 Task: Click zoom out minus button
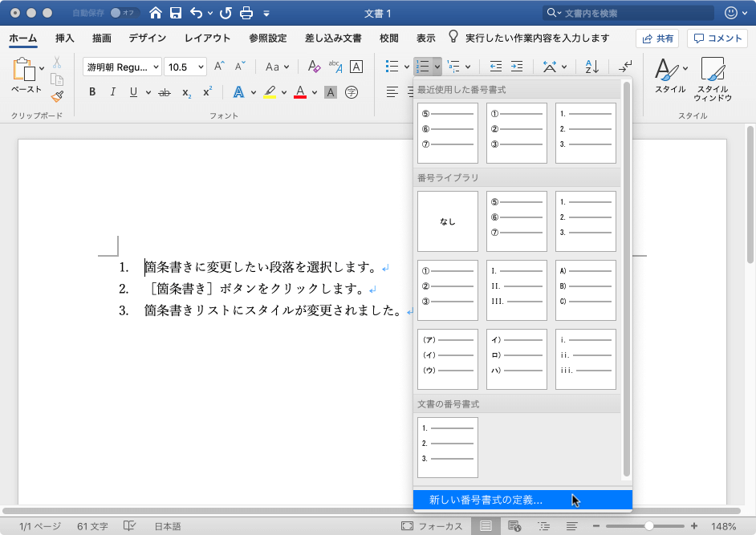[x=596, y=526]
